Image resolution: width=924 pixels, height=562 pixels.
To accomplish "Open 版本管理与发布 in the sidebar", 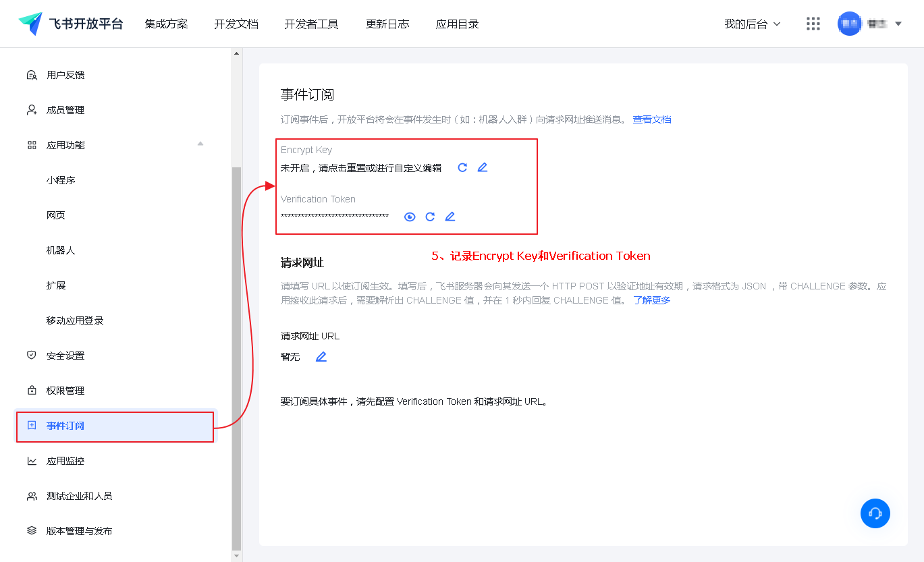I will 79,531.
